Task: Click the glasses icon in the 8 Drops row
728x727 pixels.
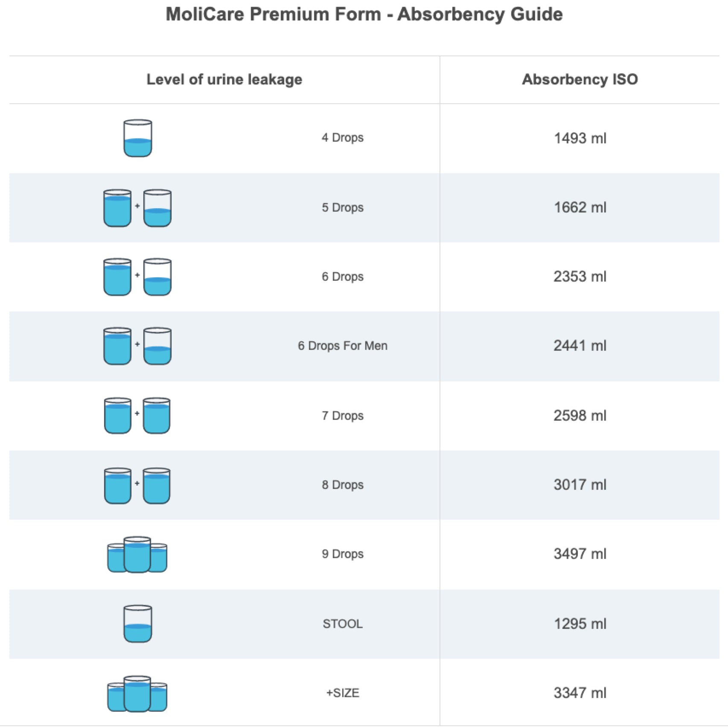Action: tap(137, 486)
